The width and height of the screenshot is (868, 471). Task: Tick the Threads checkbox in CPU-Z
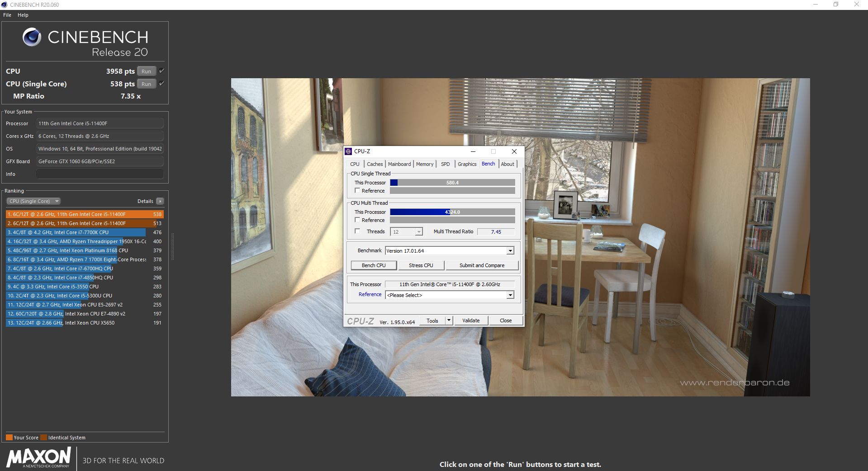tap(357, 231)
